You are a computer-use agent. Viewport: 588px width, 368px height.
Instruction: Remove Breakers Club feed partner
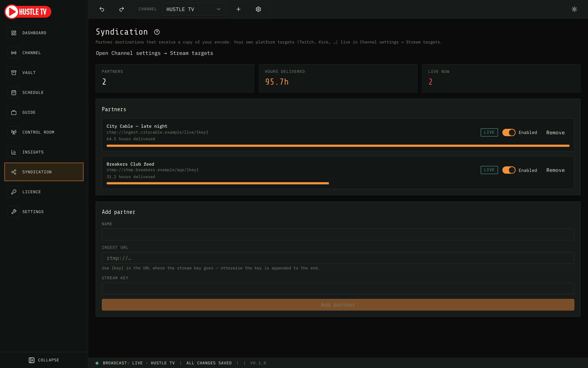point(555,170)
